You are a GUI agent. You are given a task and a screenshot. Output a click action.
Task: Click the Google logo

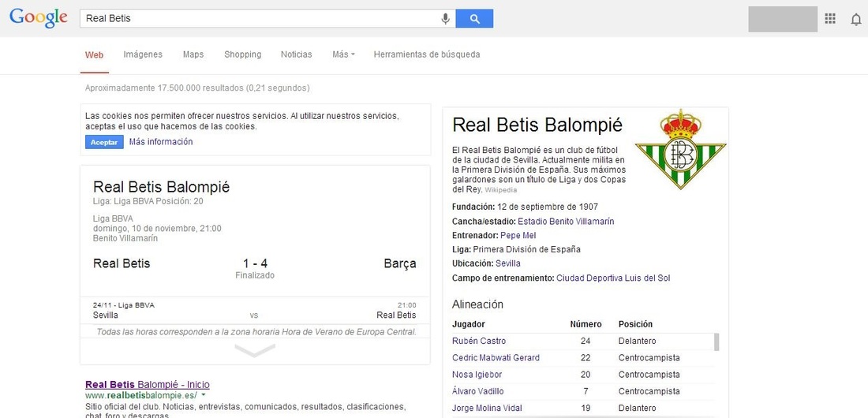pos(38,18)
